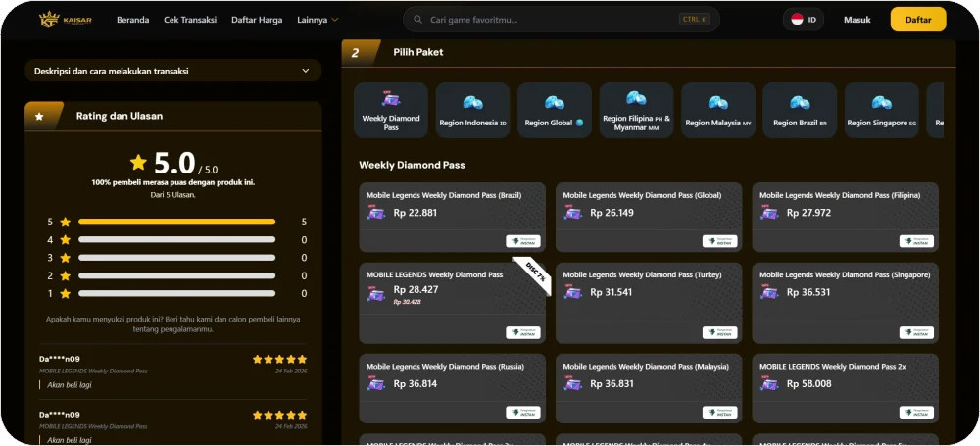Open the Lainnya dropdown menu
The width and height of the screenshot is (980, 446).
click(317, 20)
